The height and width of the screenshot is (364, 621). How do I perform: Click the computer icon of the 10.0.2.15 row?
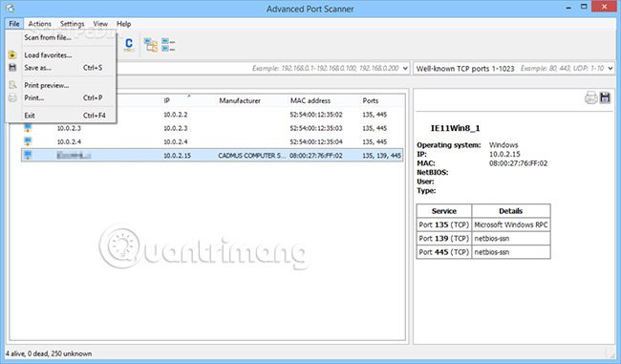tap(28, 155)
